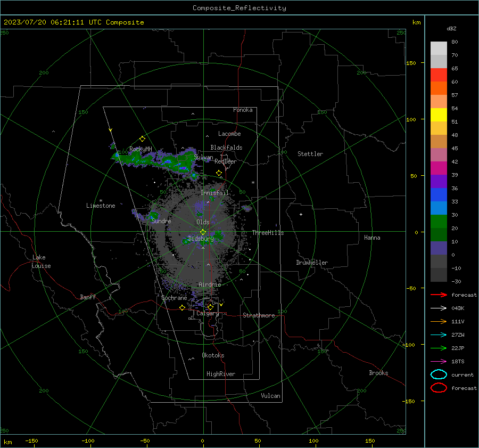Image resolution: width=479 pixels, height=448 pixels.
Task: Select the Lacombe label
Action: [x=229, y=134]
